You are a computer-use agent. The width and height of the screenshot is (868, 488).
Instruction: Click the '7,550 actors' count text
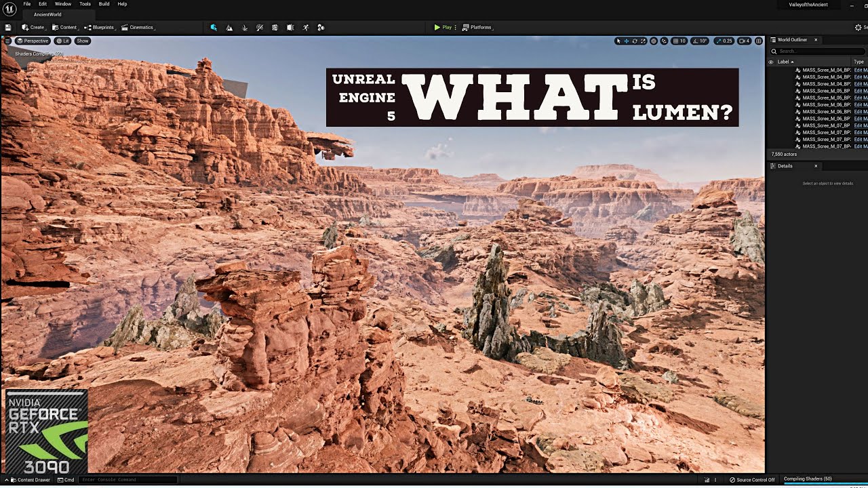[784, 155]
